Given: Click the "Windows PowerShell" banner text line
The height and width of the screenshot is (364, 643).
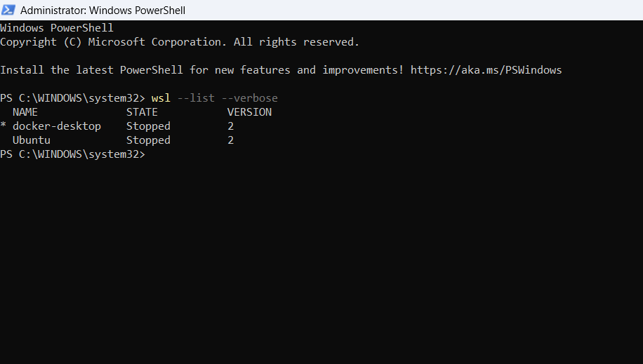Looking at the screenshot, I should [x=57, y=28].
